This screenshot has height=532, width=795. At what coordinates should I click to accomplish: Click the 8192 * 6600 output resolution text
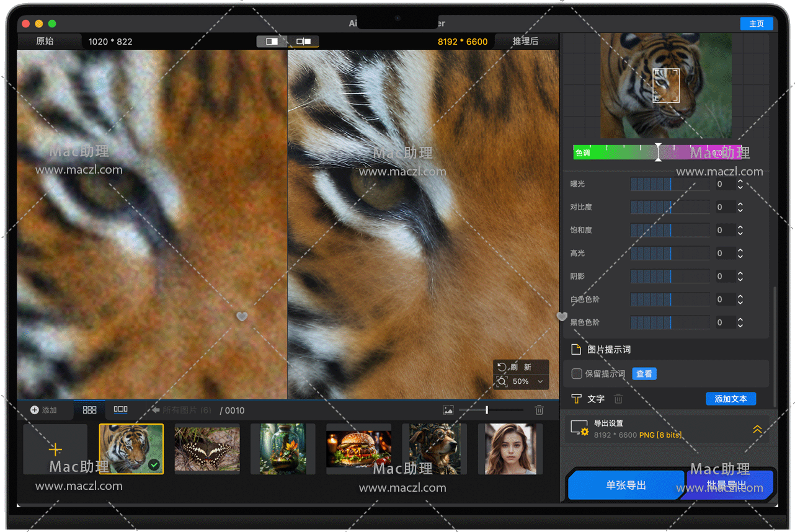coord(463,42)
